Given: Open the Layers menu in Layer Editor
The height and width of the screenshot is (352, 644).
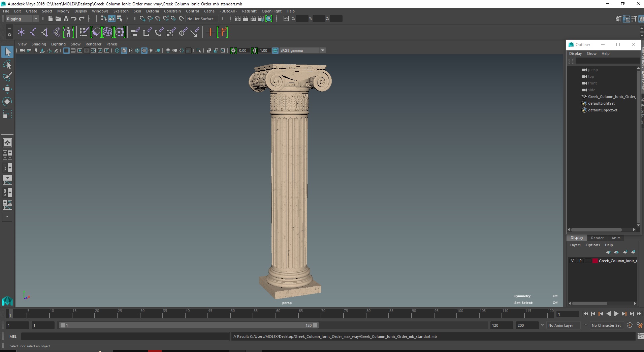Looking at the screenshot, I should tap(575, 245).
